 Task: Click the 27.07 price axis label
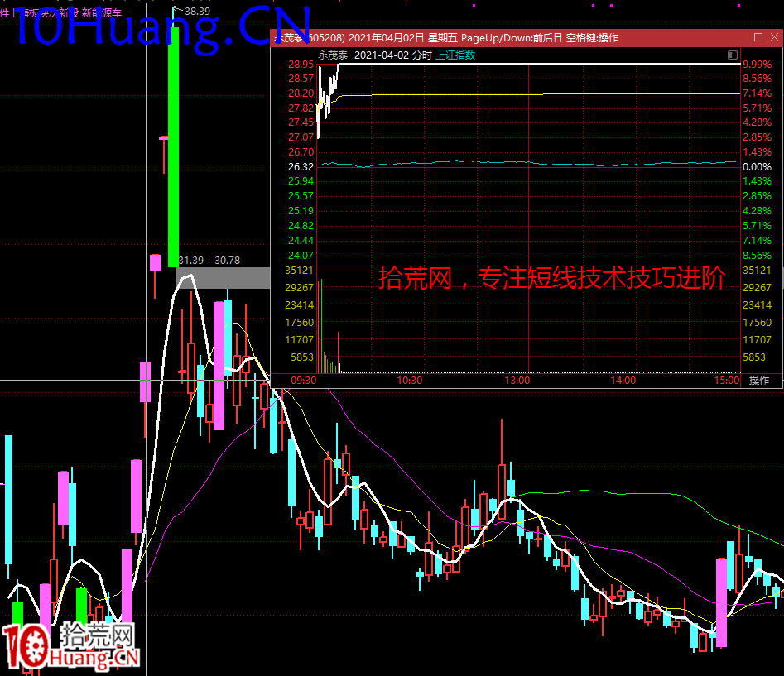click(x=301, y=137)
